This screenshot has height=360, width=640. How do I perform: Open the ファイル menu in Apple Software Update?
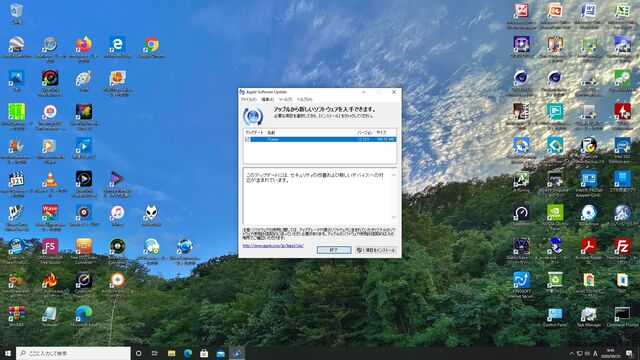[x=248, y=99]
